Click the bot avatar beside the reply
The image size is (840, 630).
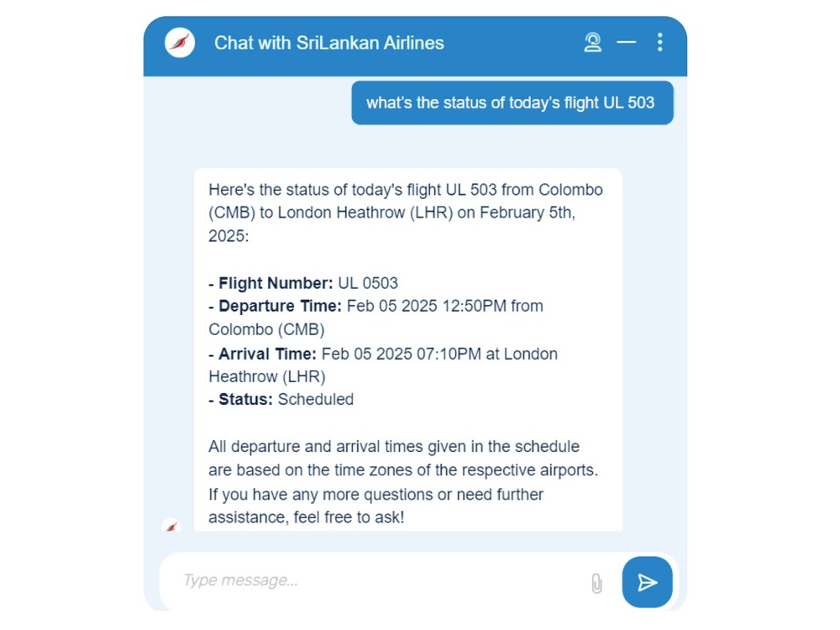[x=171, y=527]
